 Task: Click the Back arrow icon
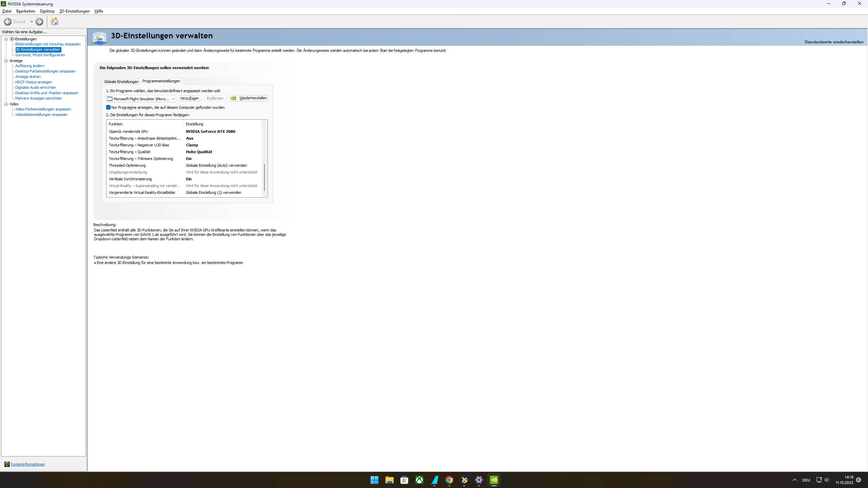[8, 22]
